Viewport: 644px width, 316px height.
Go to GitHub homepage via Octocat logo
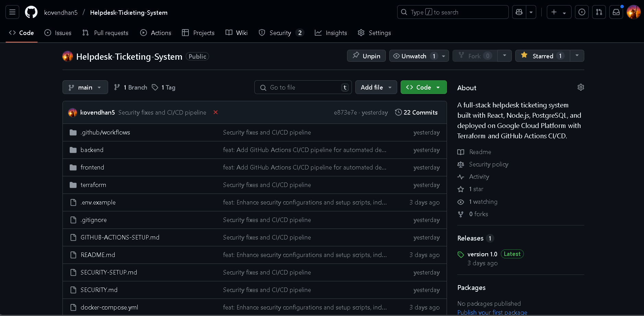(x=31, y=12)
